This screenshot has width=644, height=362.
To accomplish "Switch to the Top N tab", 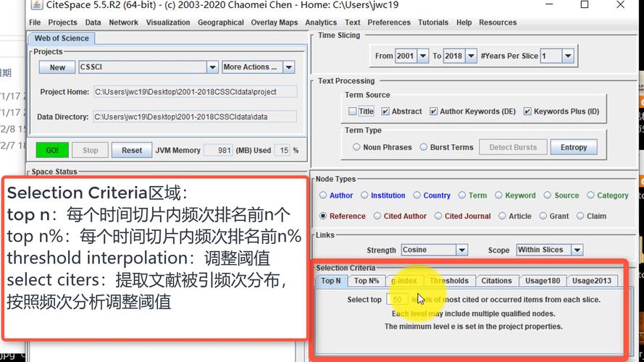I will [x=331, y=281].
